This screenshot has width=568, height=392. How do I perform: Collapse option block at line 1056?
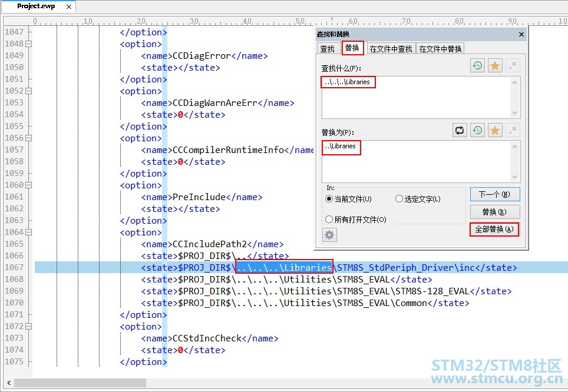pyautogui.click(x=28, y=138)
